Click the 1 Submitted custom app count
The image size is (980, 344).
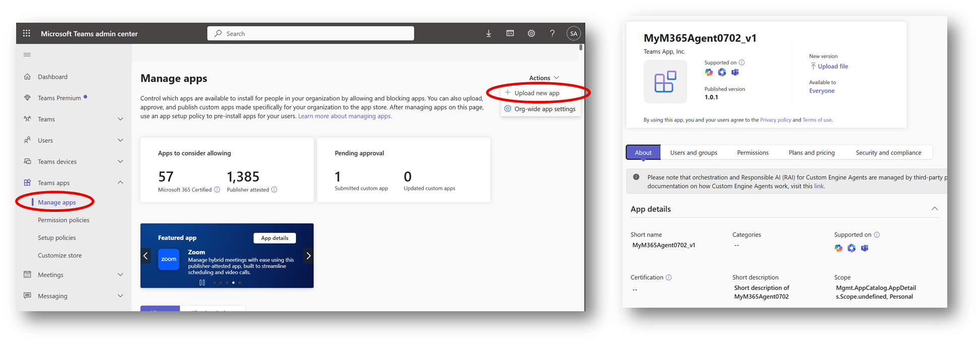338,177
